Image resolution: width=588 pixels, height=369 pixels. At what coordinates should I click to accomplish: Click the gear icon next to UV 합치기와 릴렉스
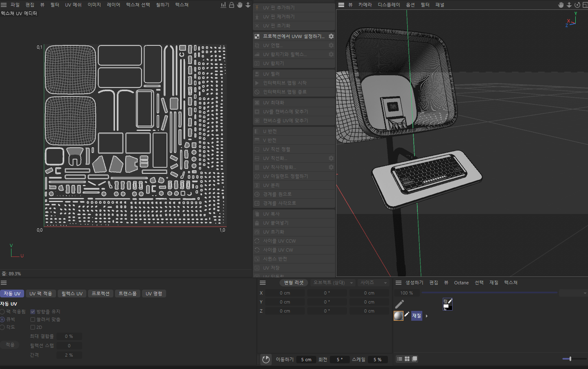[x=331, y=54]
